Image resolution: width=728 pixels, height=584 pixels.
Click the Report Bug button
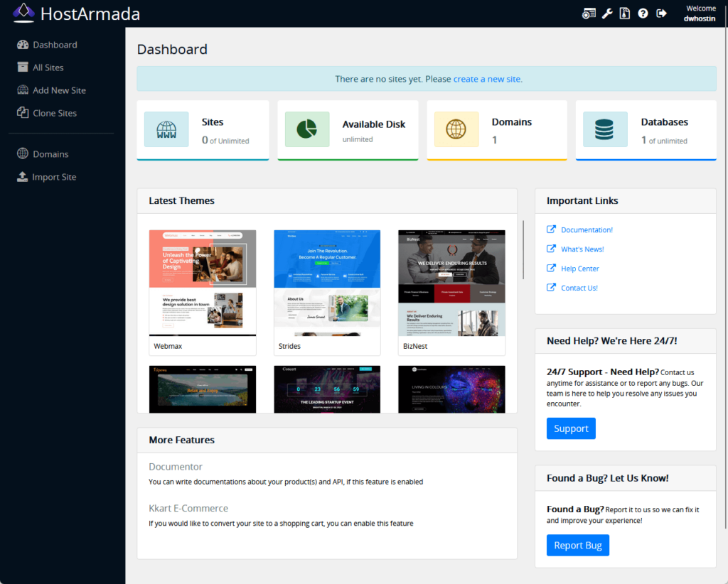pos(577,546)
